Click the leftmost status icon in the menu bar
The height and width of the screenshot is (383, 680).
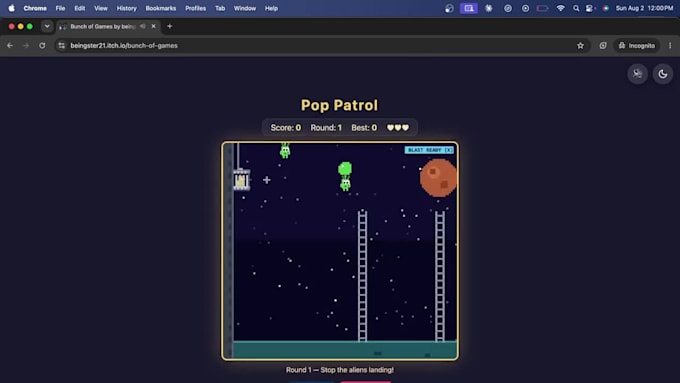[x=449, y=8]
